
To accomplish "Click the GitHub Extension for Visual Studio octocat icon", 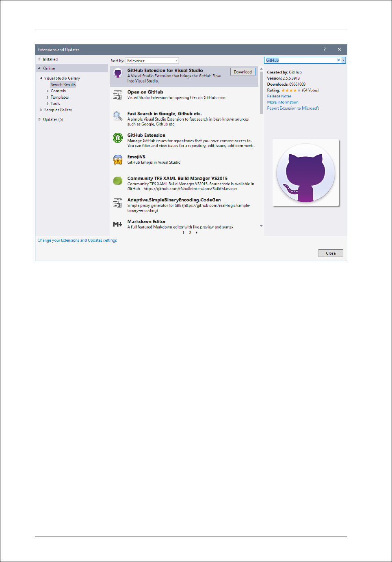I will [x=118, y=73].
